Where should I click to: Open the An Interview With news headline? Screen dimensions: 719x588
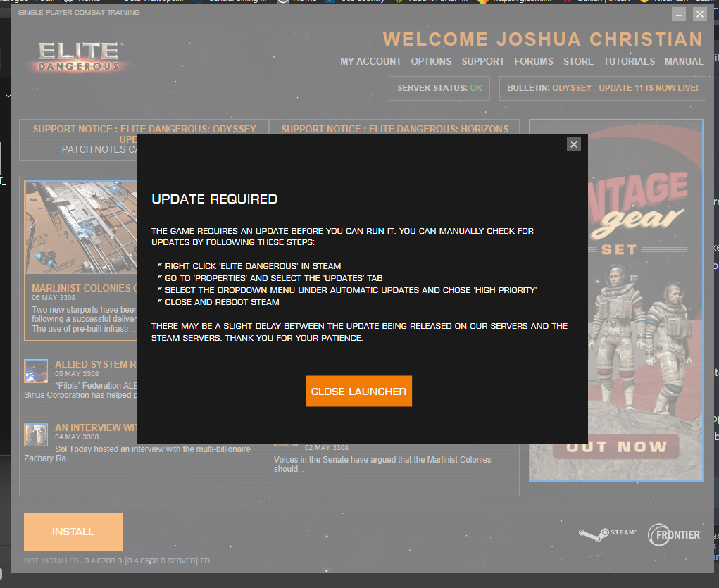click(96, 427)
